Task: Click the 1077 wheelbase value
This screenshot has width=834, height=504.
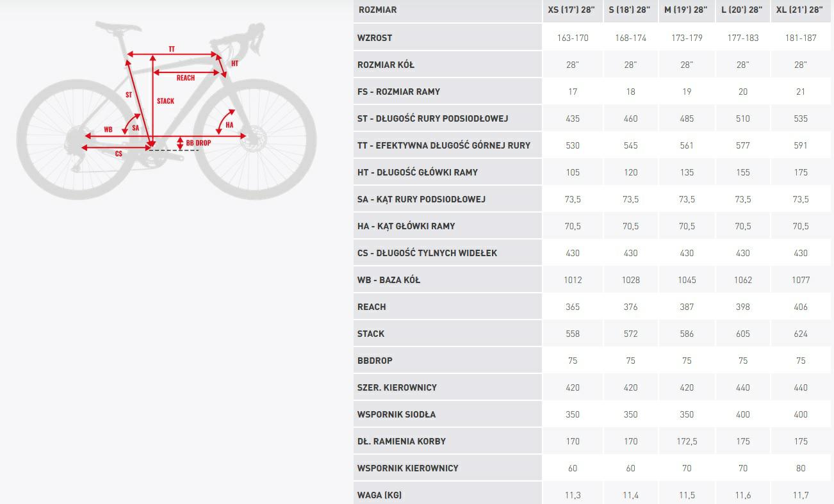Action: (801, 280)
